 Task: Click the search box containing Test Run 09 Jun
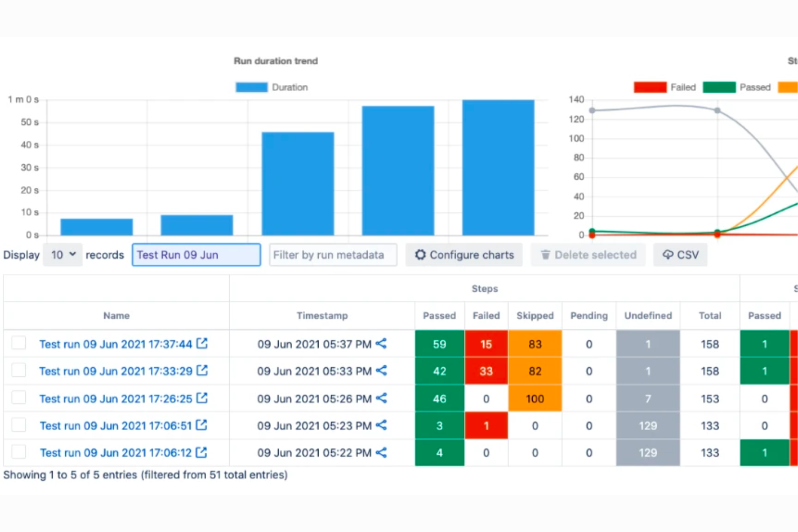click(x=196, y=254)
